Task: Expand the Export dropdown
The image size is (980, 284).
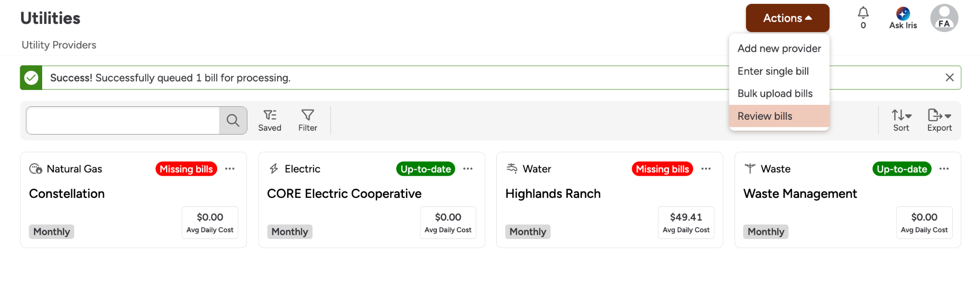Action: click(939, 120)
